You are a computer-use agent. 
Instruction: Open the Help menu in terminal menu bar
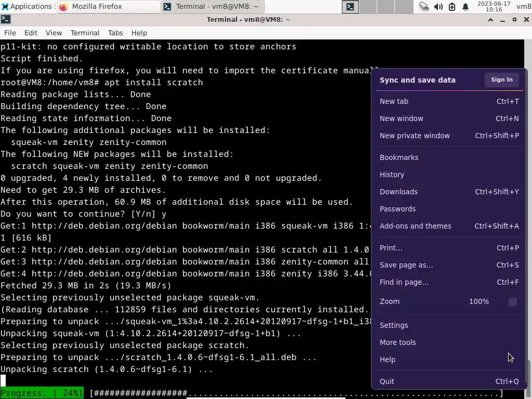[x=139, y=33]
